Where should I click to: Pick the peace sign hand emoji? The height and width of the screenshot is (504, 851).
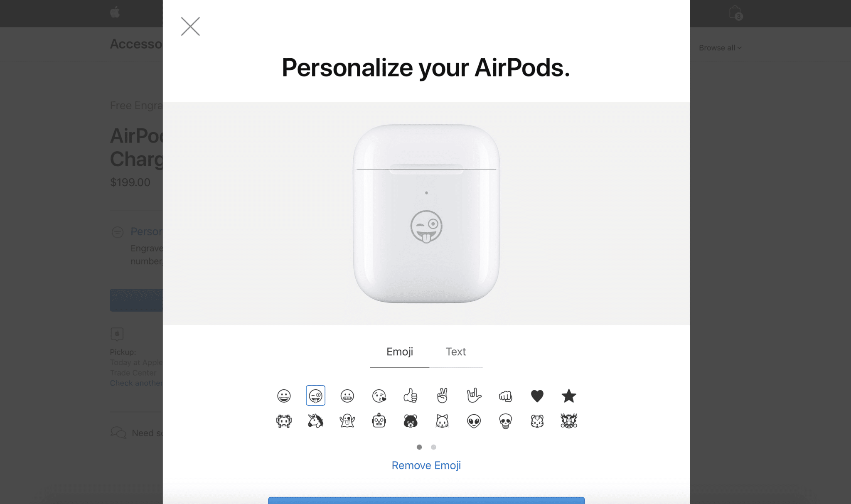click(x=442, y=396)
